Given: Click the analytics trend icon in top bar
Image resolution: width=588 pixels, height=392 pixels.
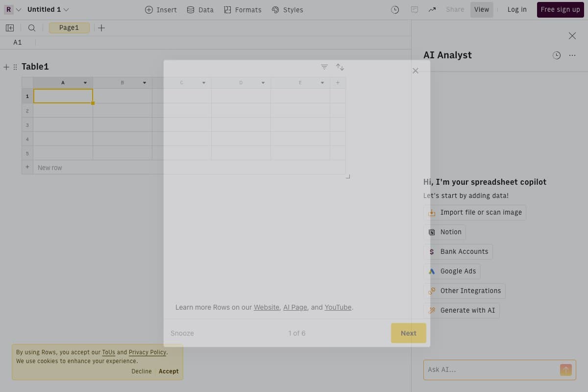Looking at the screenshot, I should (431, 9).
